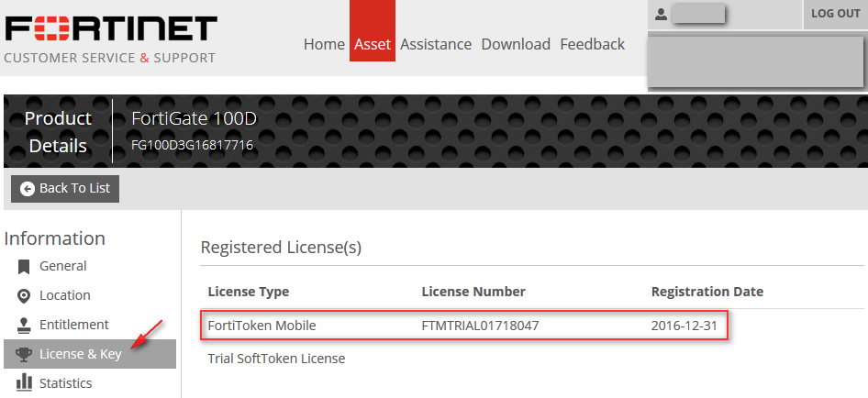The width and height of the screenshot is (868, 398).
Task: Open the Feedback menu
Action: click(593, 44)
